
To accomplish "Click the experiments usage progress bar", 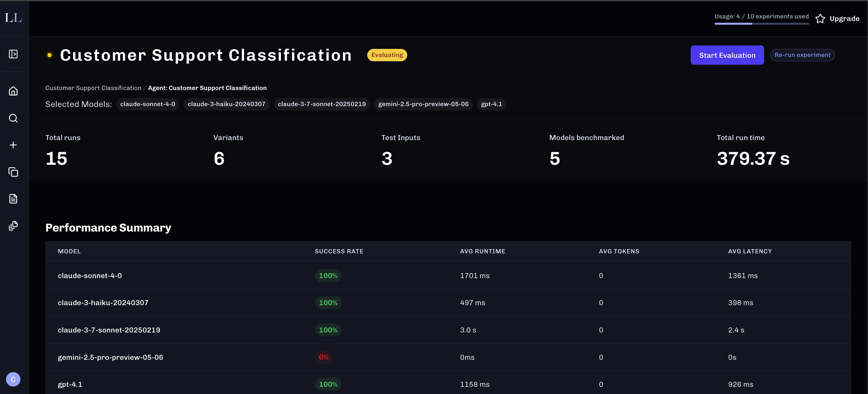I will point(762,24).
